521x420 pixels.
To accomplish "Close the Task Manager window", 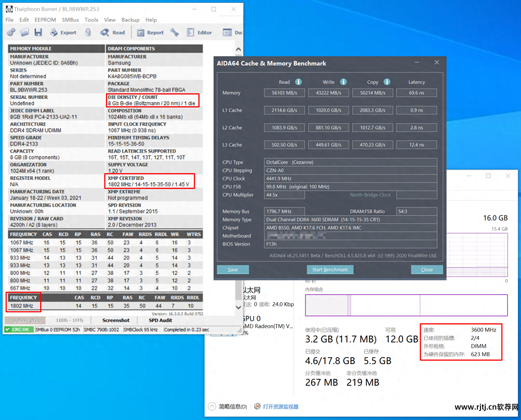I will pos(508,176).
